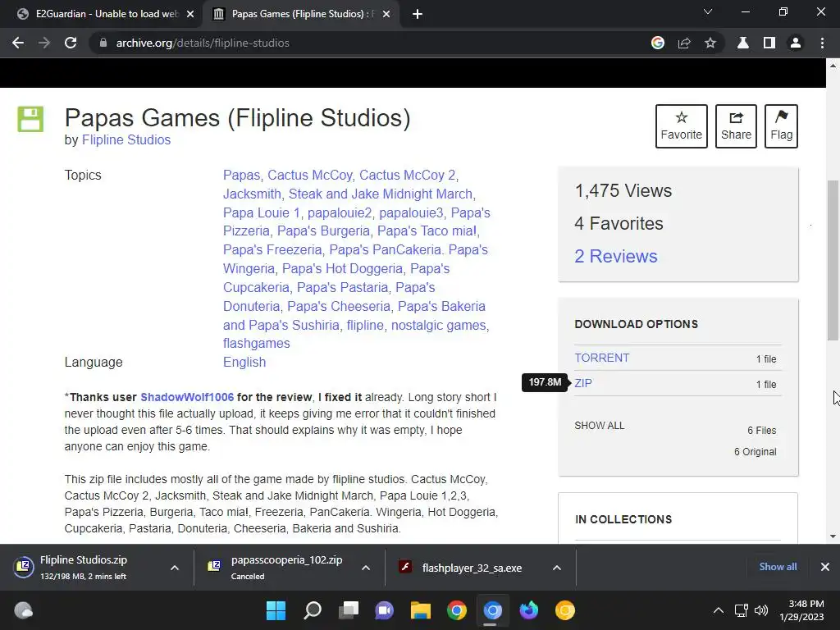The width and height of the screenshot is (840, 630).
Task: Click the 1,475 Views text
Action: tap(623, 190)
